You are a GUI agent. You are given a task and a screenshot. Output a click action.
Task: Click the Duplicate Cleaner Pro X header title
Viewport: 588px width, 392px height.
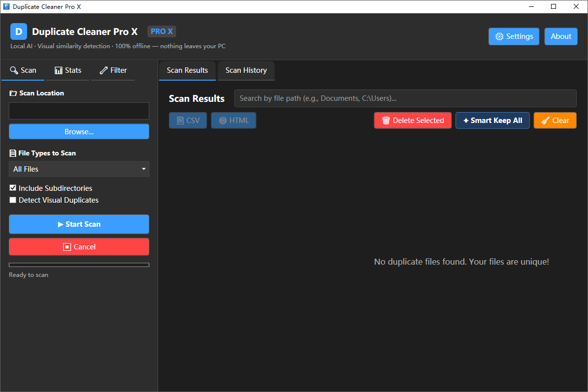pos(85,32)
